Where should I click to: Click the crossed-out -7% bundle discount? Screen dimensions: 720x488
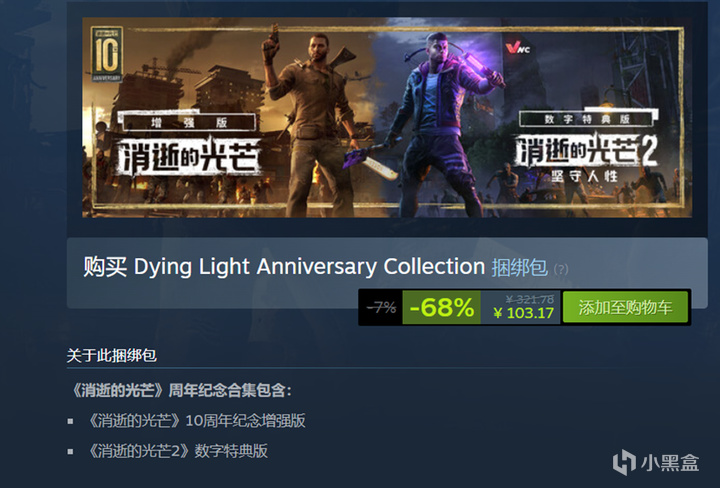point(381,307)
